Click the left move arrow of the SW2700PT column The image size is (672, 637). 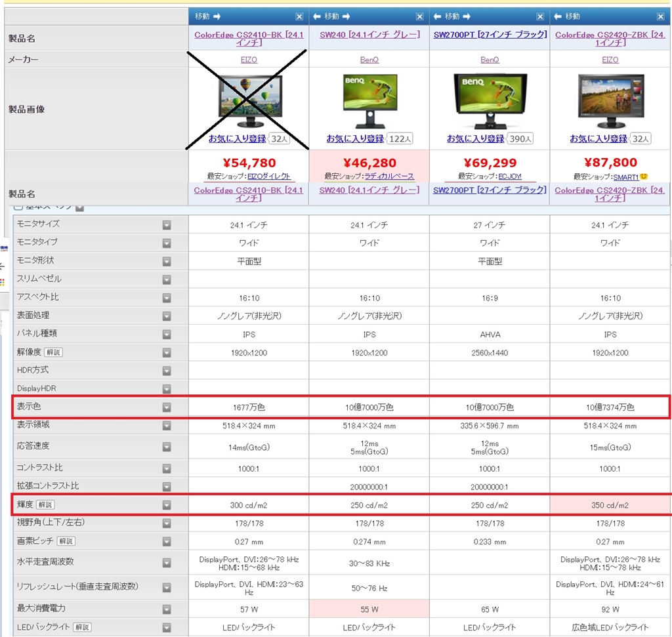point(438,16)
